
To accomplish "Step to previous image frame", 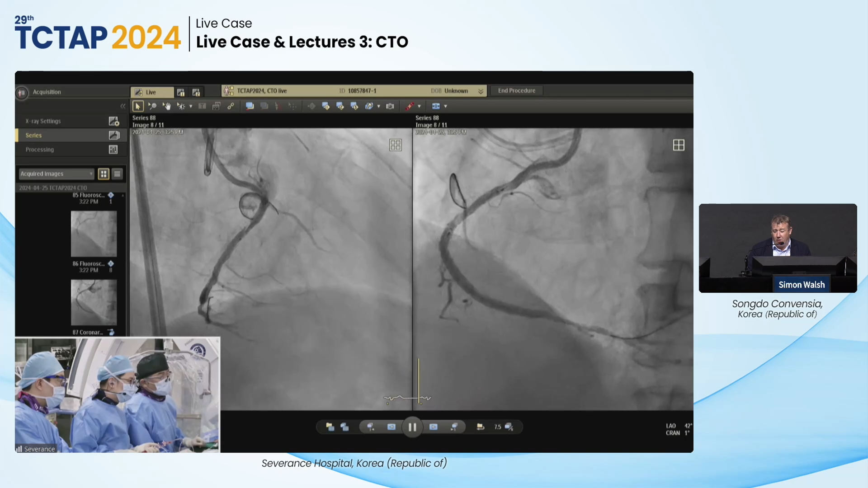I will click(x=392, y=427).
